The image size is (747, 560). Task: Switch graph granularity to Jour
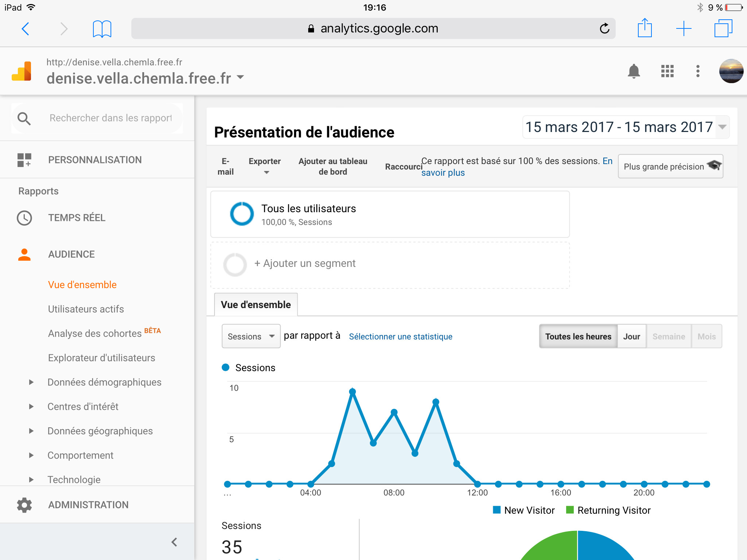(631, 337)
